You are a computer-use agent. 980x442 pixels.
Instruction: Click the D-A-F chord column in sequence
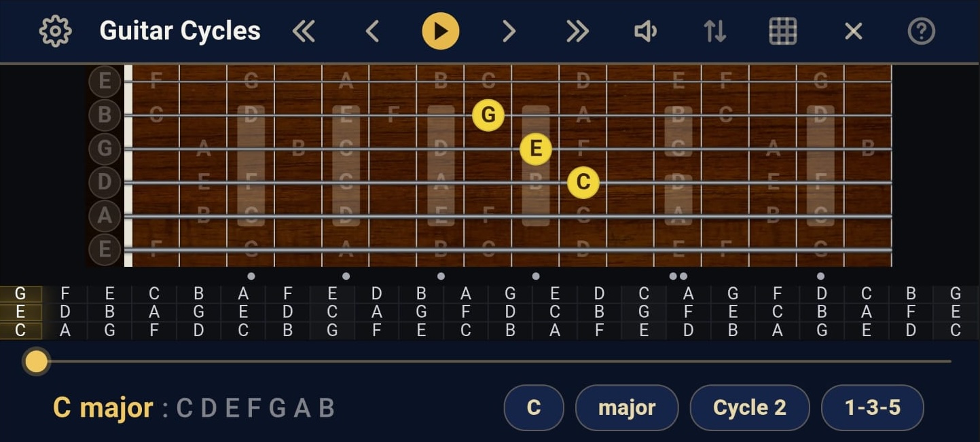pos(377,312)
